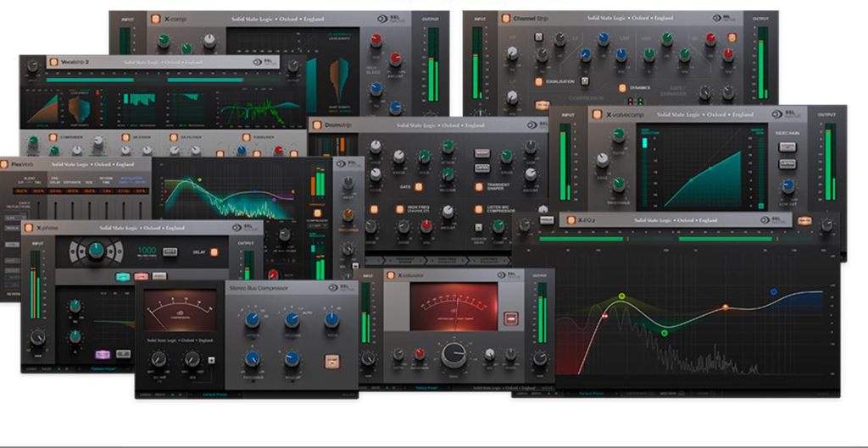The width and height of the screenshot is (868, 448).
Task: Open the X-EQ 2 preset selector
Action: [593, 394]
